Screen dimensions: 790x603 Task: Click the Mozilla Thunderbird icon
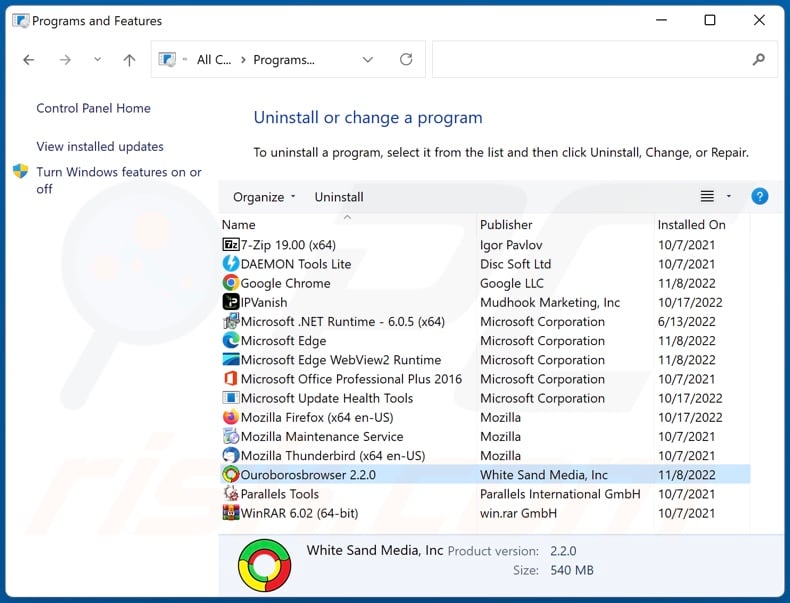231,455
